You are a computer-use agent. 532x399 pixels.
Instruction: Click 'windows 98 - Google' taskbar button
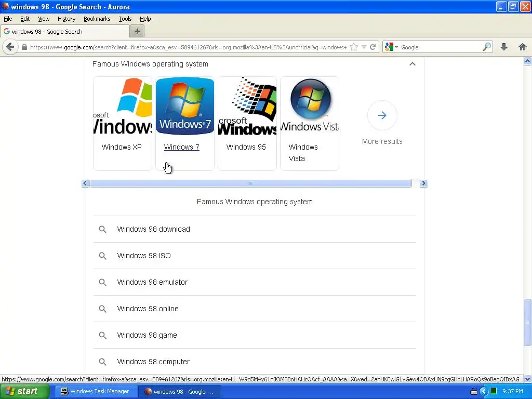coord(180,392)
